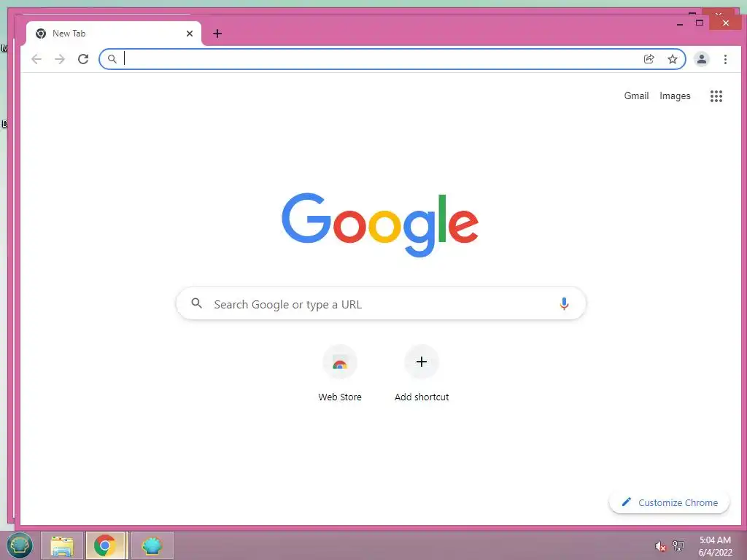This screenshot has width=747, height=560.
Task: Maximize the Chrome window
Action: click(700, 23)
